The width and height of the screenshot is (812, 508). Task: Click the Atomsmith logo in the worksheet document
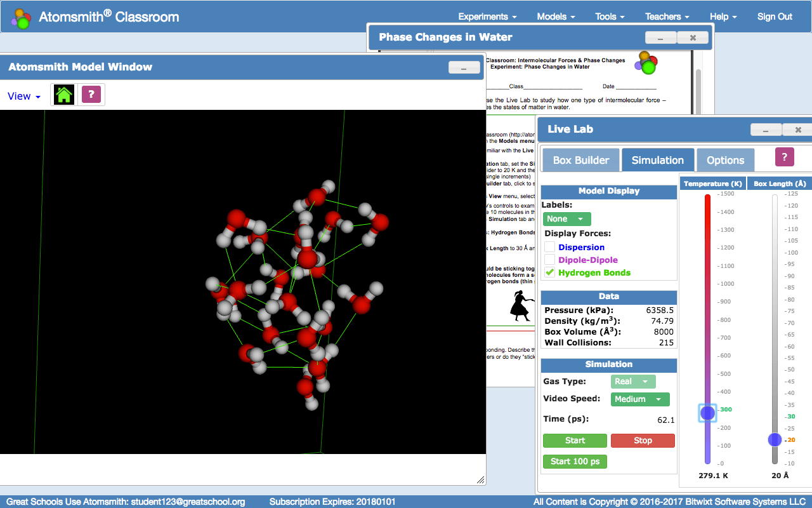645,62
